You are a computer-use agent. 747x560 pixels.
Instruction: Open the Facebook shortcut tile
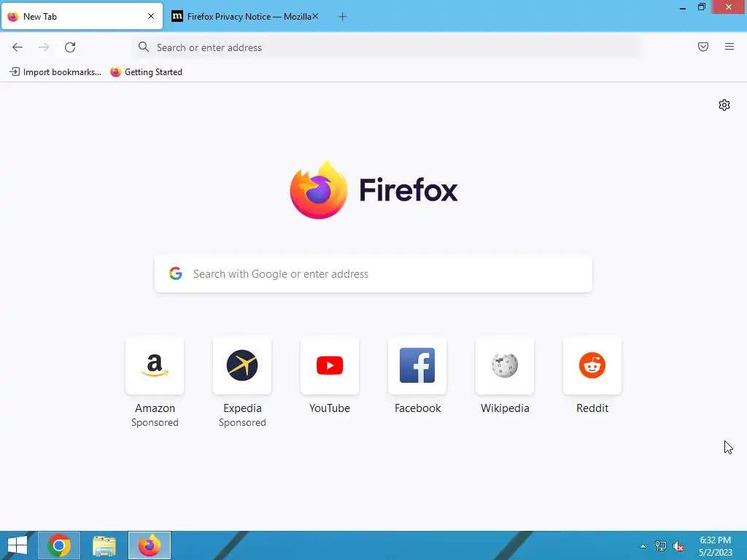pyautogui.click(x=417, y=365)
